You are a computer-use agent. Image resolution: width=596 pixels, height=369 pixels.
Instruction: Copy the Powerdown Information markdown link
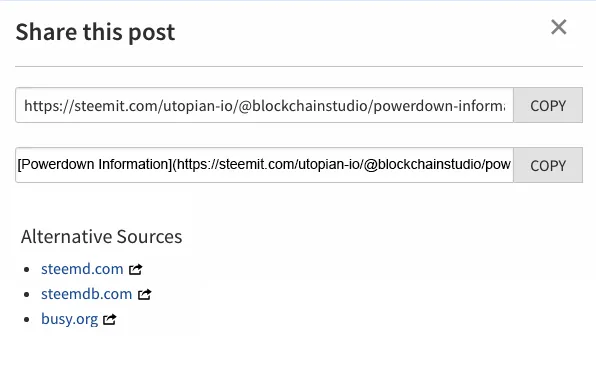pyautogui.click(x=548, y=165)
